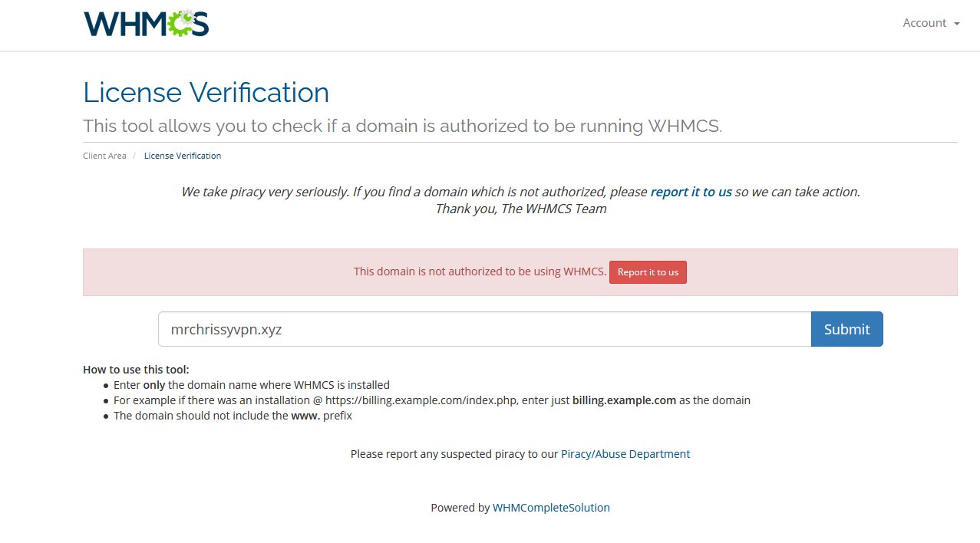Click the WHMCS logo in the header

(x=146, y=23)
